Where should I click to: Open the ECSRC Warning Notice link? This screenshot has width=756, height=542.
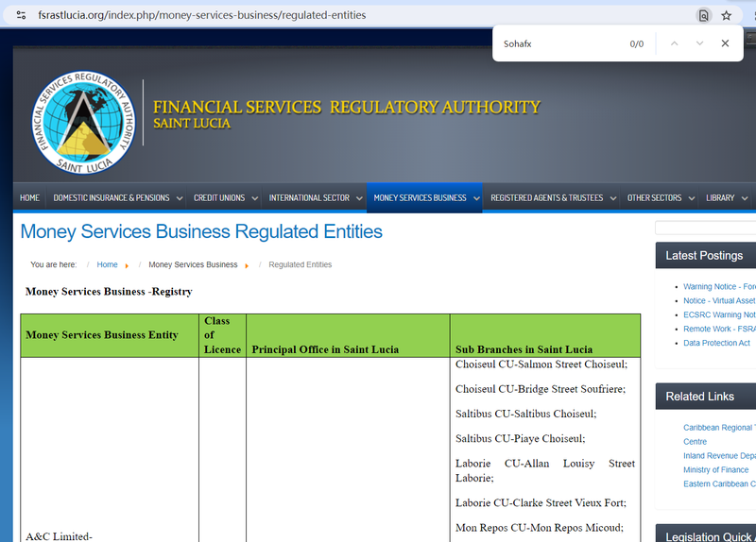(x=719, y=314)
